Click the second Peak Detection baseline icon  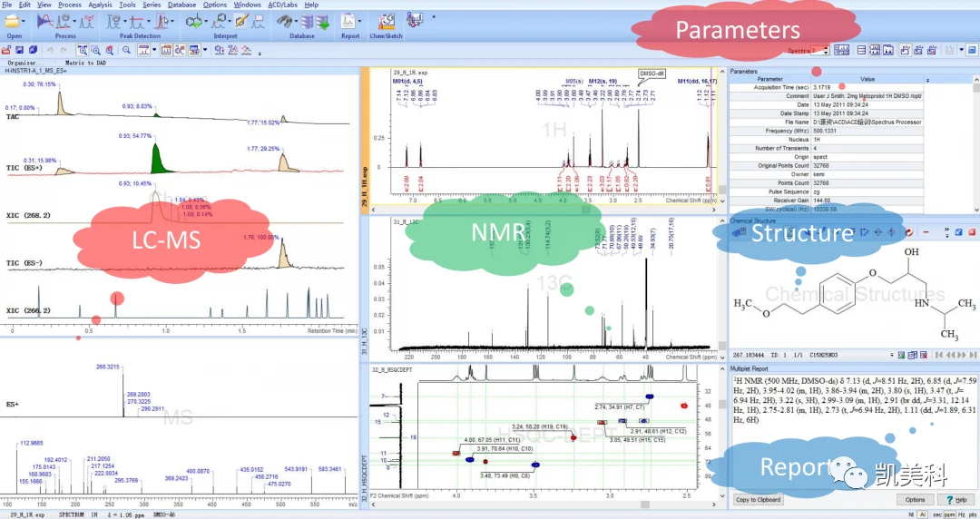(x=136, y=21)
